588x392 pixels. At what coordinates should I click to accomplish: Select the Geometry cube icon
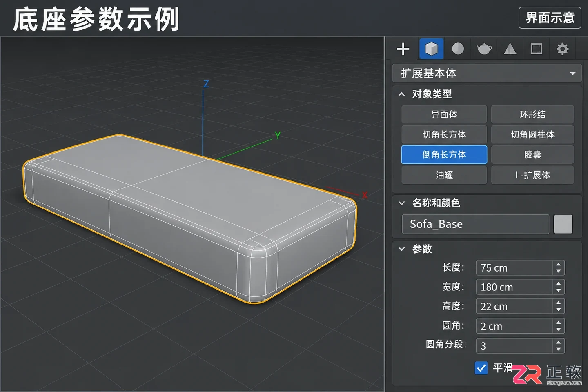coord(431,49)
